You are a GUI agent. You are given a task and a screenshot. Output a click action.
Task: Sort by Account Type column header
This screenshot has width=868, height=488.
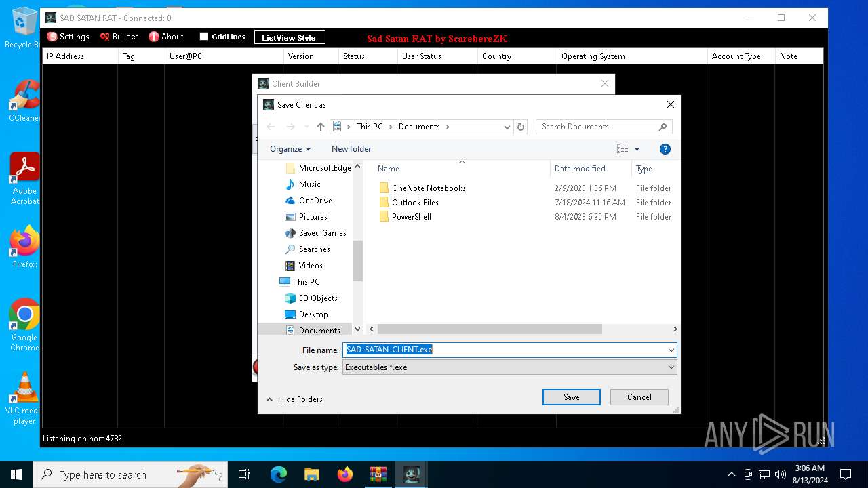pos(741,56)
